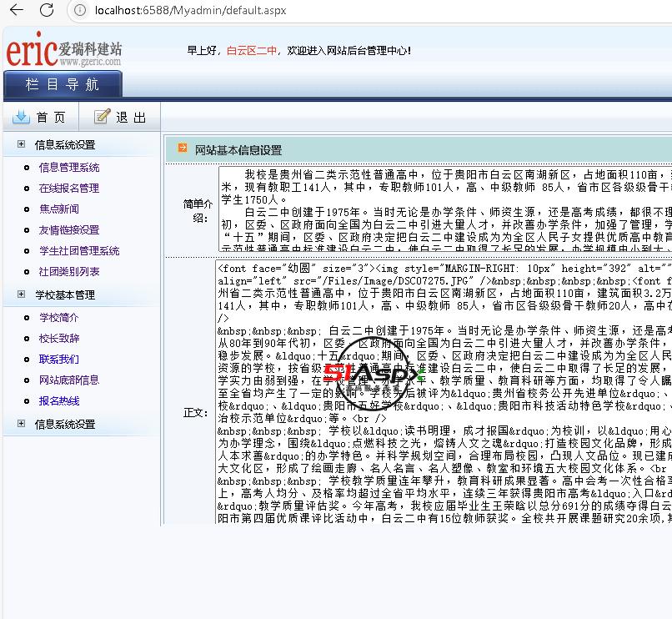672x619 pixels.
Task: Click the eric 爱瑞科建站 logo
Action: tap(64, 50)
